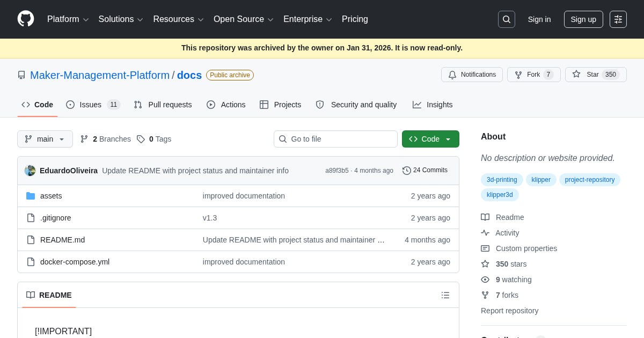Open the README.md file name
This screenshot has width=644, height=338.
[62, 240]
